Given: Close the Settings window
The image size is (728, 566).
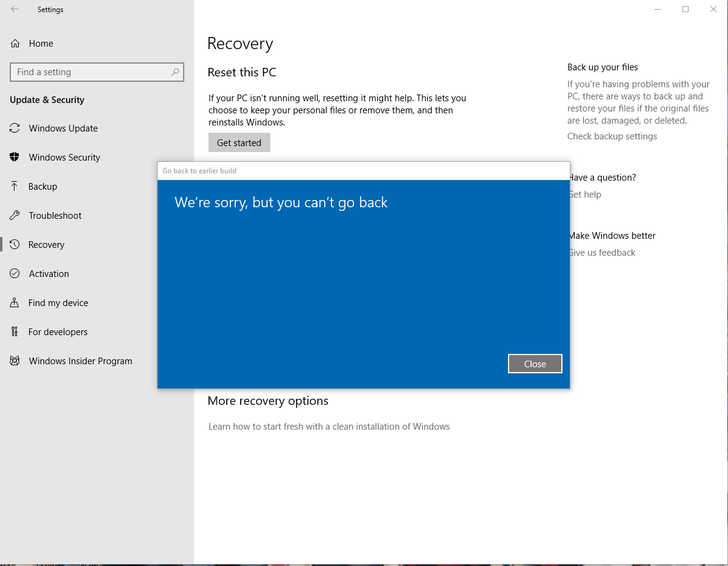Looking at the screenshot, I should pos(713,9).
